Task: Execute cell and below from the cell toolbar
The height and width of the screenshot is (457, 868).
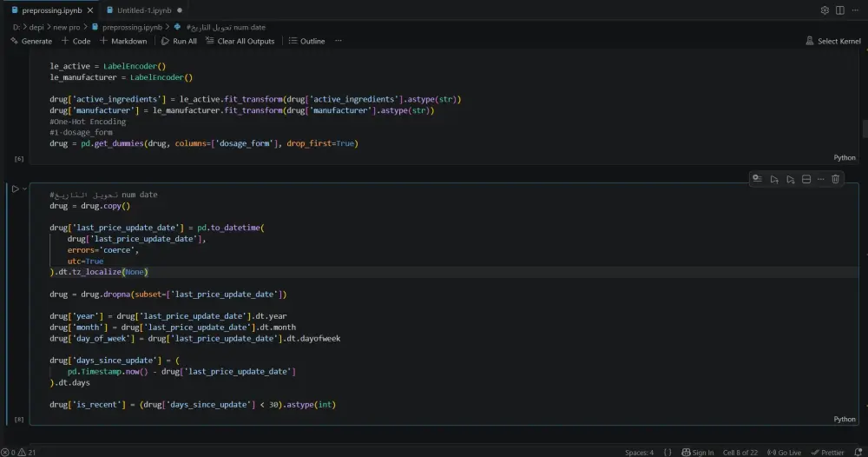Action: [791, 180]
